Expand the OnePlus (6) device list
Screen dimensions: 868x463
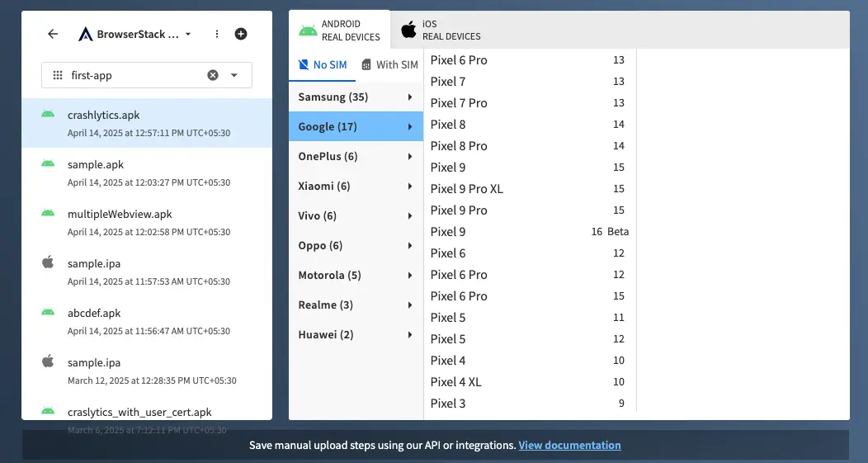[356, 157]
